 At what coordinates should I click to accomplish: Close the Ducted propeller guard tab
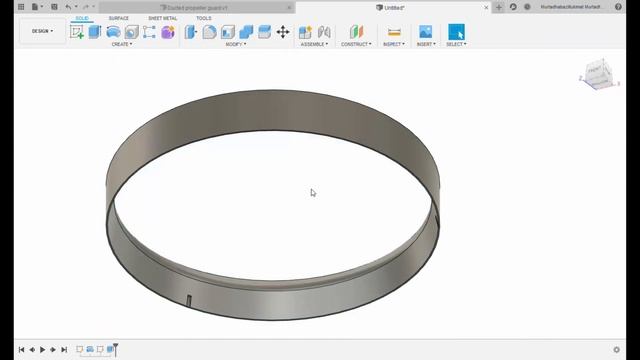point(289,7)
